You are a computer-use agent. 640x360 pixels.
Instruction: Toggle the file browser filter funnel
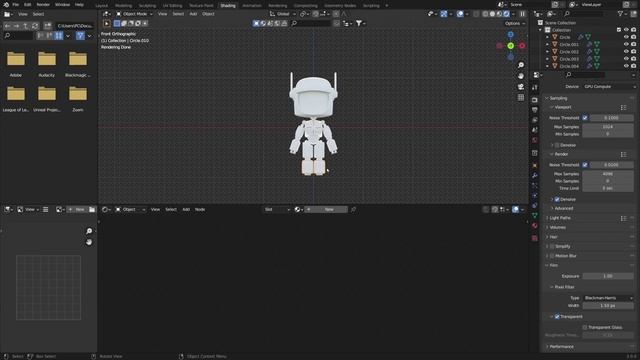tap(80, 36)
